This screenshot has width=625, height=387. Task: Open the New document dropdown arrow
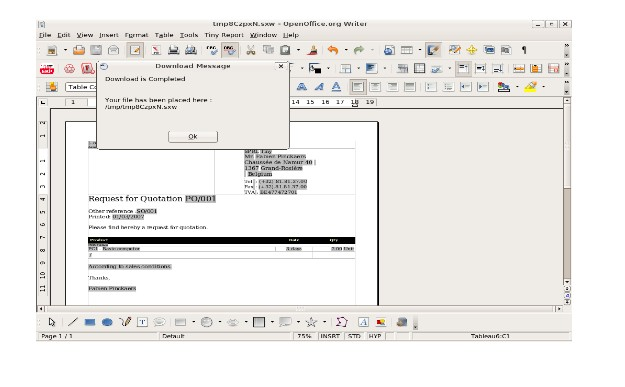point(65,50)
